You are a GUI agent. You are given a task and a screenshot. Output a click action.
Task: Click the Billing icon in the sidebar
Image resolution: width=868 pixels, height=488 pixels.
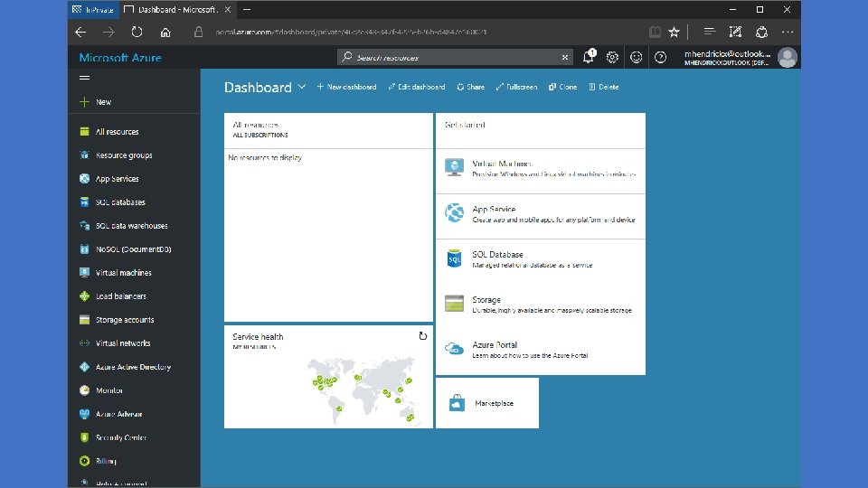[x=84, y=461]
